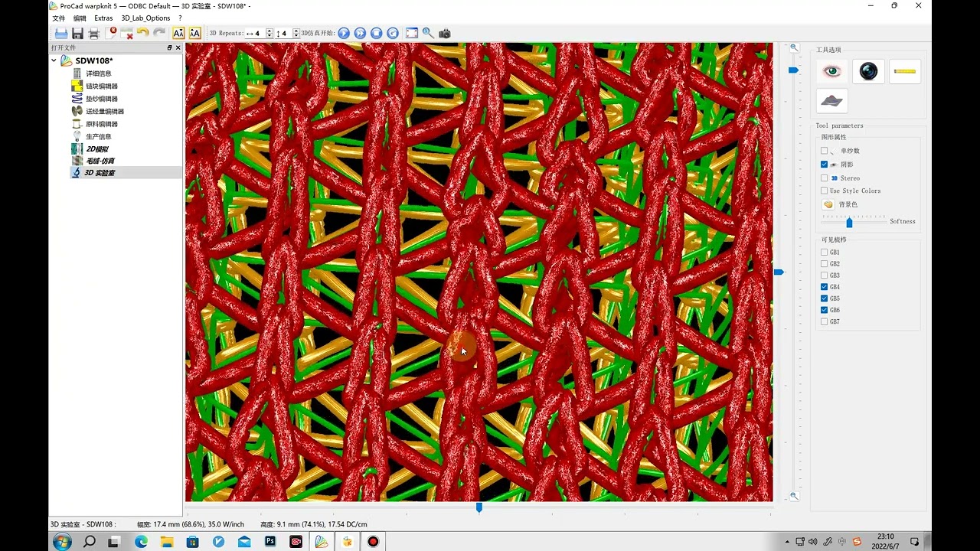Select the surface relief tool icon

pyautogui.click(x=832, y=100)
